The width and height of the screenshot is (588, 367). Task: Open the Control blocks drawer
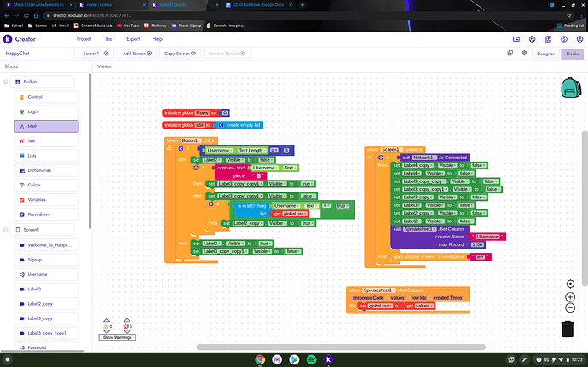(x=47, y=97)
